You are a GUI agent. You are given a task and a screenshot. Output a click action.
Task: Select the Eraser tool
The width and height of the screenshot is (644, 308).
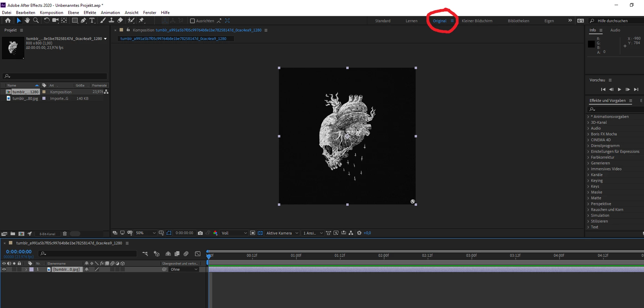(120, 21)
